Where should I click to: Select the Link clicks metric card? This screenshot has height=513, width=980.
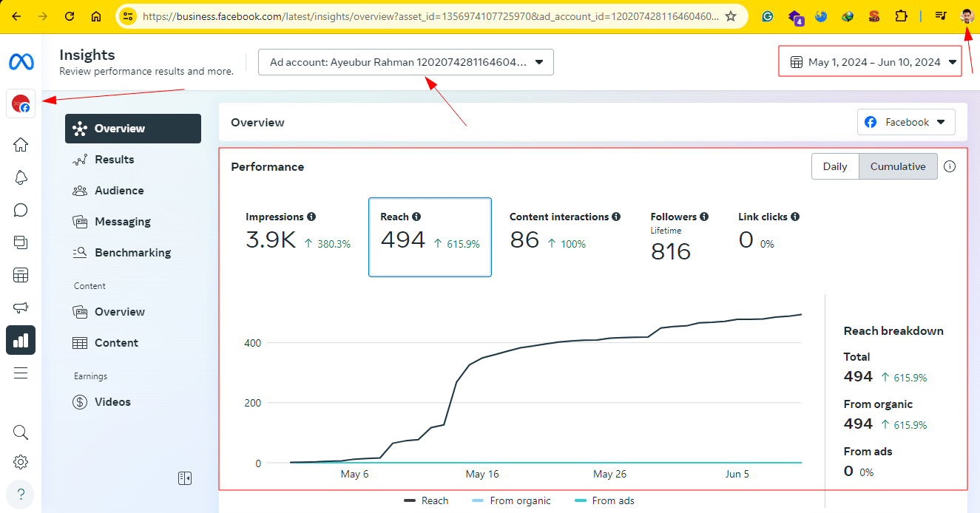click(x=769, y=237)
